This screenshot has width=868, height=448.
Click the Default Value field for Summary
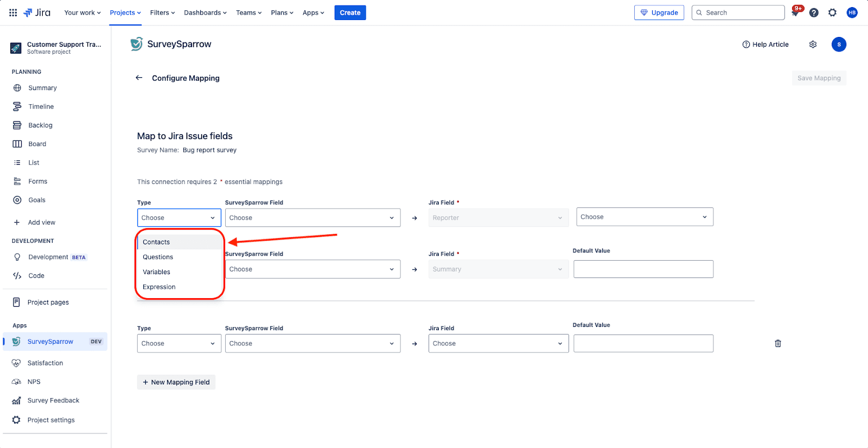coord(643,269)
